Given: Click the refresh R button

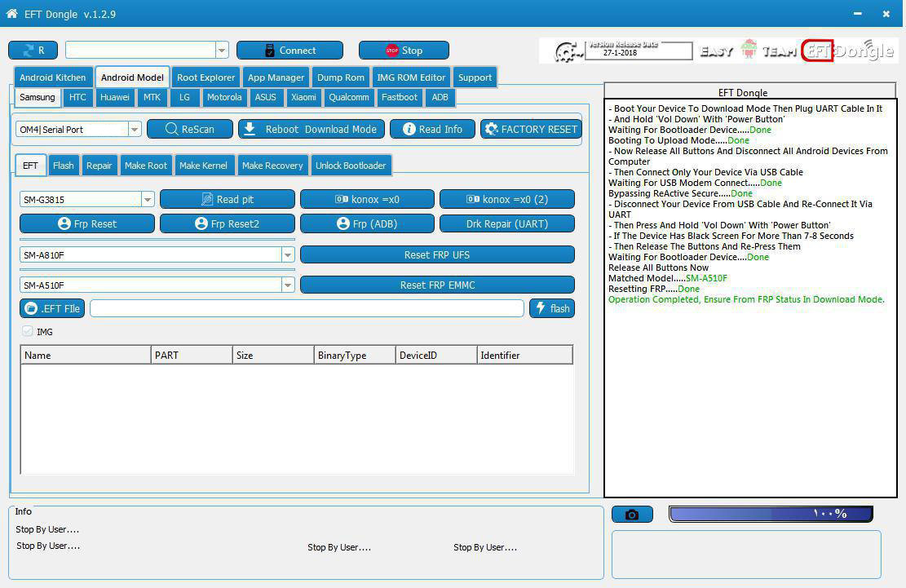Looking at the screenshot, I should (33, 51).
